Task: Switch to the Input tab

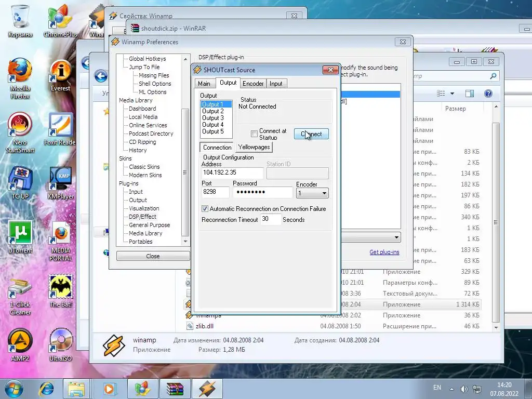Action: click(276, 84)
